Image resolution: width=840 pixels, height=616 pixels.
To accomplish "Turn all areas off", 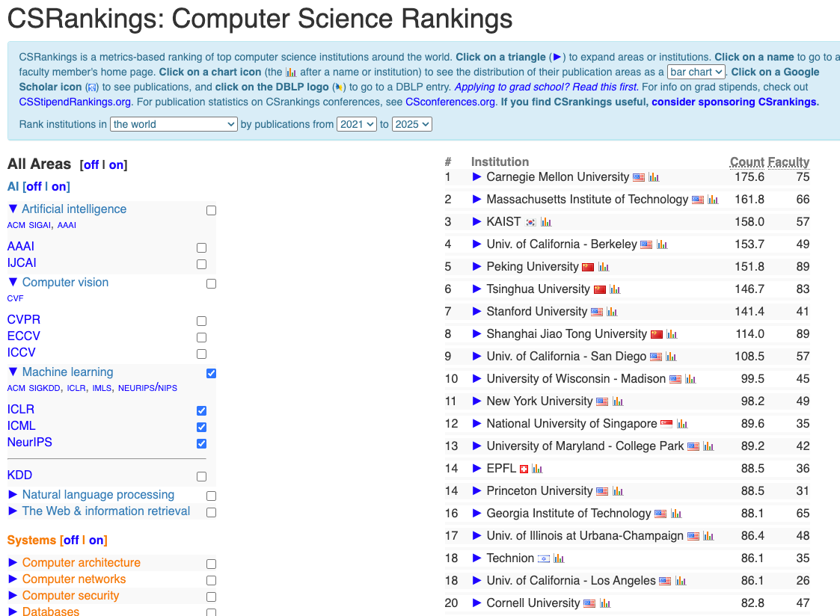I will (91, 164).
